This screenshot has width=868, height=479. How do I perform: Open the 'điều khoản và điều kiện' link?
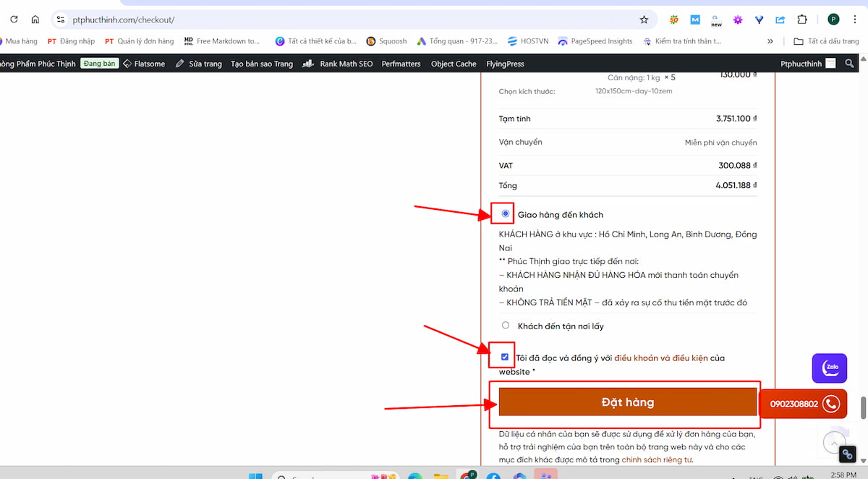pos(660,358)
